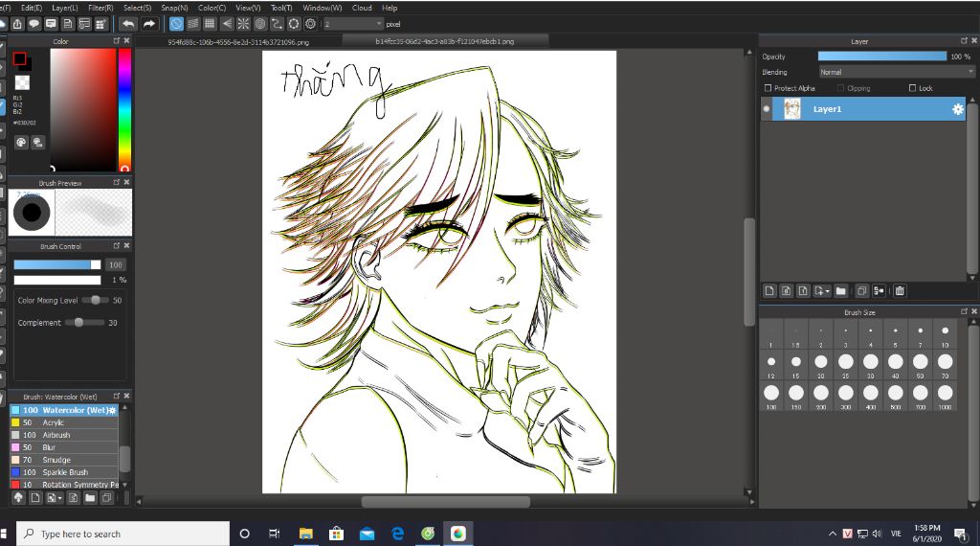The width and height of the screenshot is (980, 546).
Task: Click the Undo arrow in the toolbar
Action: click(x=129, y=23)
